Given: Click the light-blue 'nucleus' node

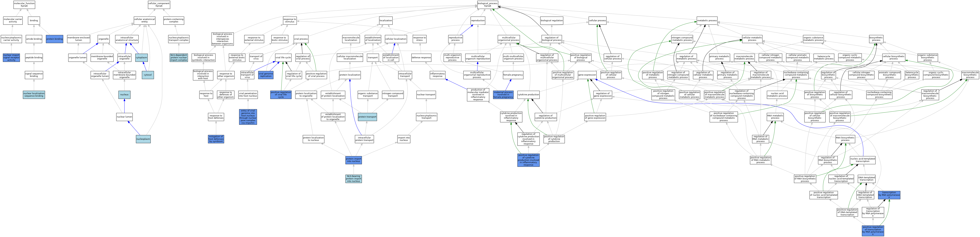Looking at the screenshot, I should [x=124, y=94].
